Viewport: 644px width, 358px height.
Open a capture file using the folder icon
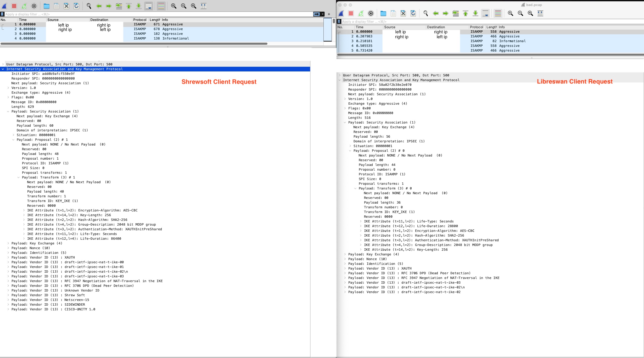tap(46, 6)
